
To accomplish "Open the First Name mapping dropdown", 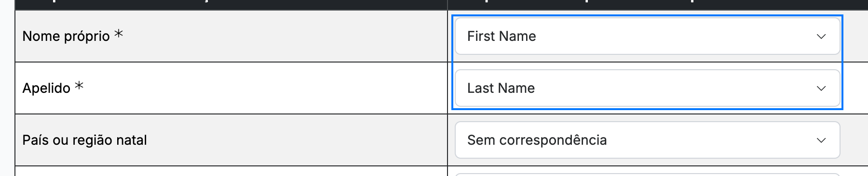I will pyautogui.click(x=647, y=36).
